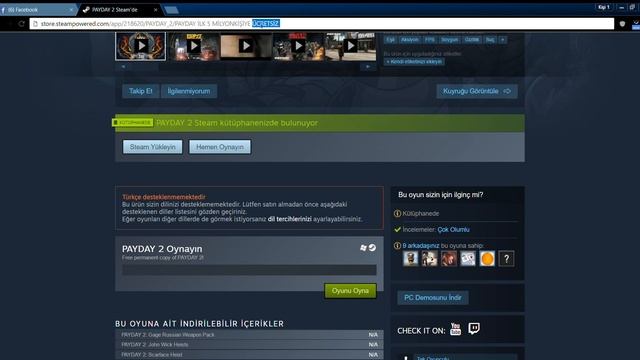Click the Windows platform icon in purchase box
The width and height of the screenshot is (640, 360).
pos(363,248)
